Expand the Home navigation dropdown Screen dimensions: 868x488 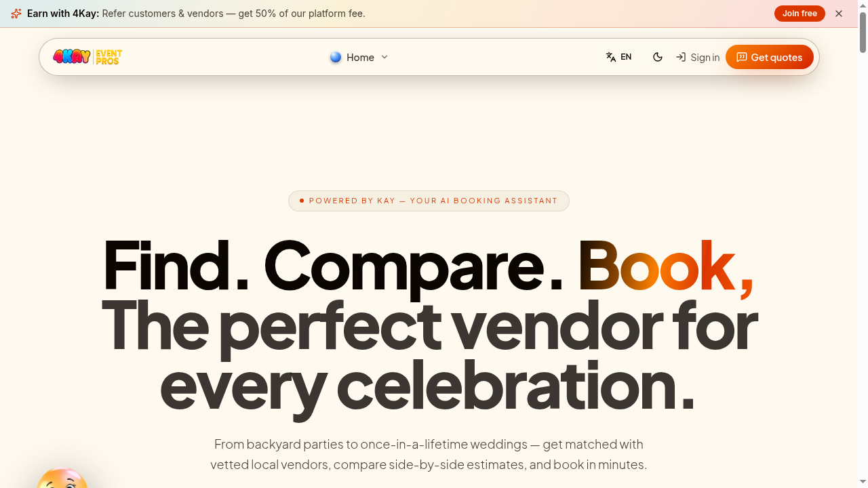click(x=359, y=57)
